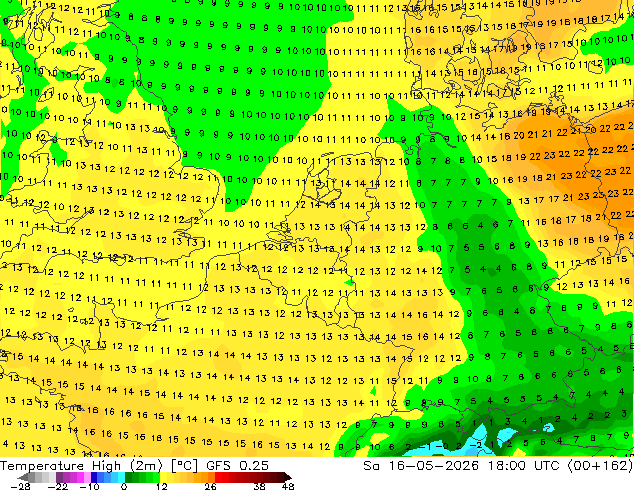The height and width of the screenshot is (490, 634).
Task: Click the date 'Sa 16-05-2026' label
Action: tap(421, 466)
